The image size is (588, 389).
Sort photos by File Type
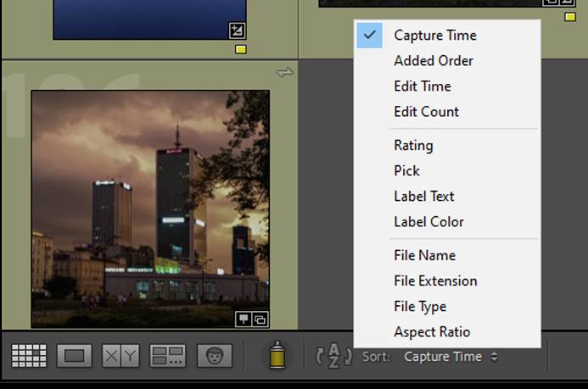(x=447, y=306)
